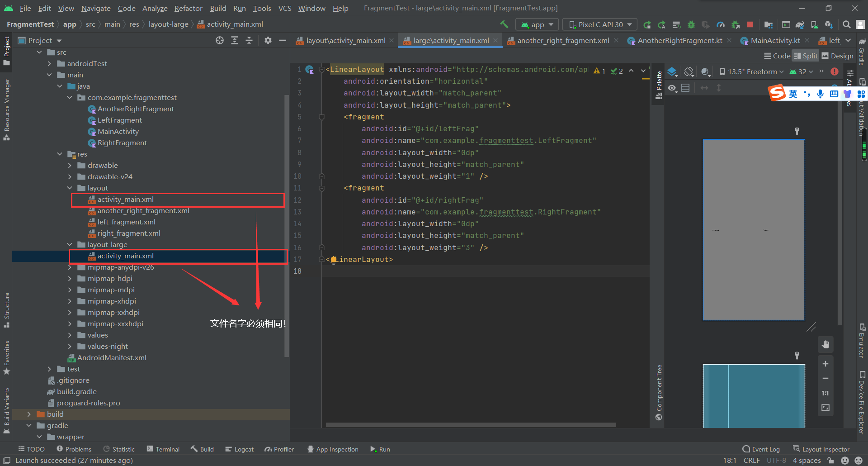Open the Terminal tool window
This screenshot has height=466, width=868.
pyautogui.click(x=163, y=449)
